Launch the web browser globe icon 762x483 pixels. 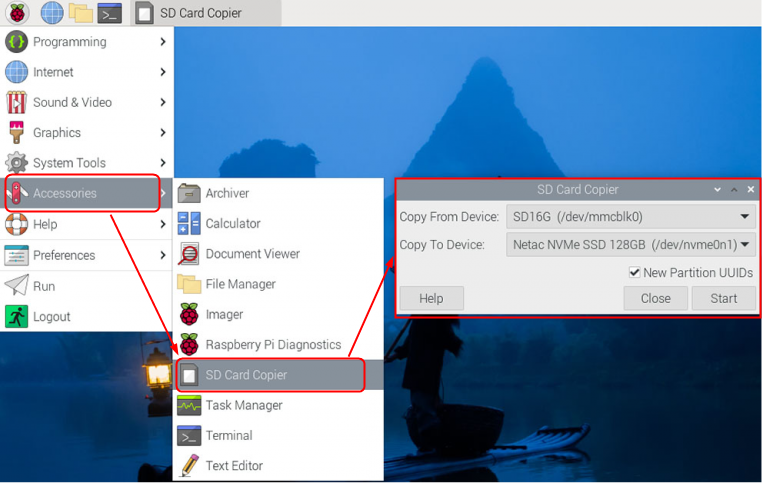pos(52,13)
